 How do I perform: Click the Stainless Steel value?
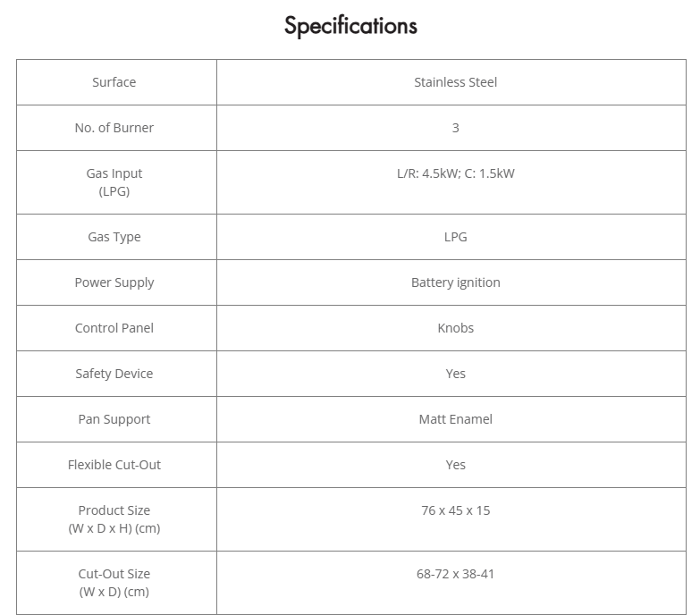click(455, 82)
